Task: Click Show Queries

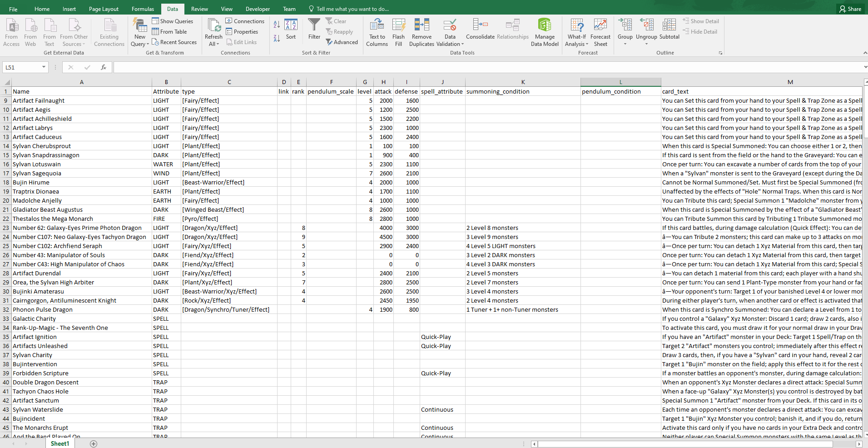Action: pos(173,21)
